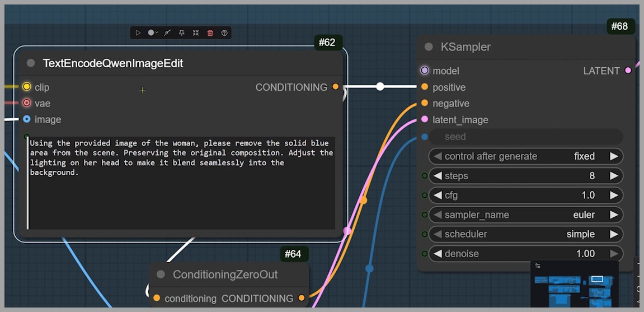Screen dimensions: 644x312
Task: Toggle collapse dot on KSampler node
Action: 429,47
